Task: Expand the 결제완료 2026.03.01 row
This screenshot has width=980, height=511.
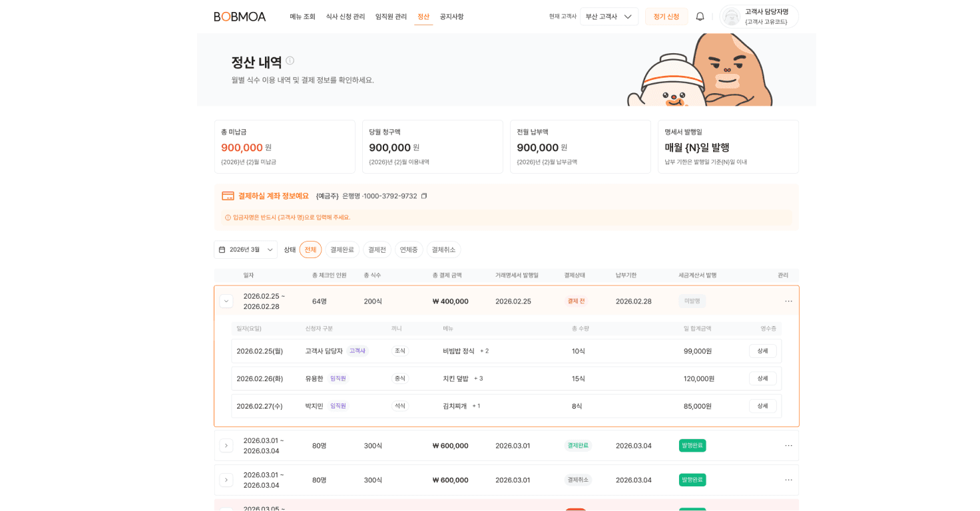Action: 226,446
